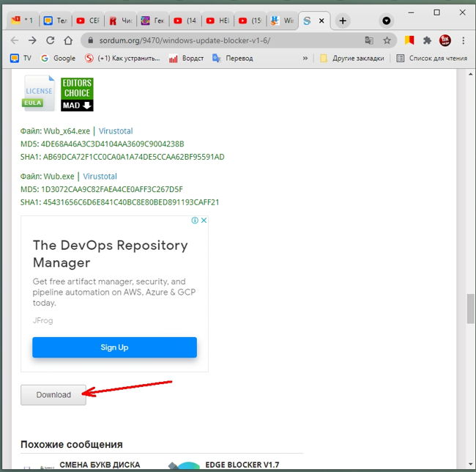Open Chrome three-dot menu
The image size is (476, 472).
[464, 40]
